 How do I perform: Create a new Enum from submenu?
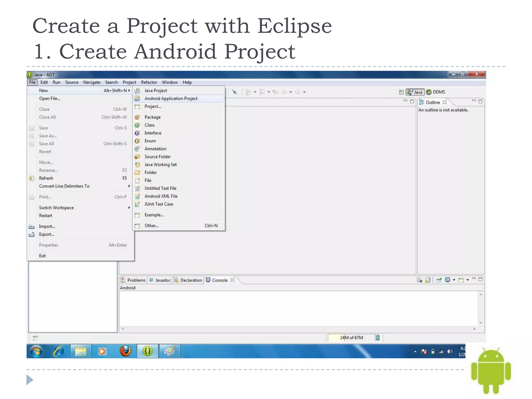[178, 141]
